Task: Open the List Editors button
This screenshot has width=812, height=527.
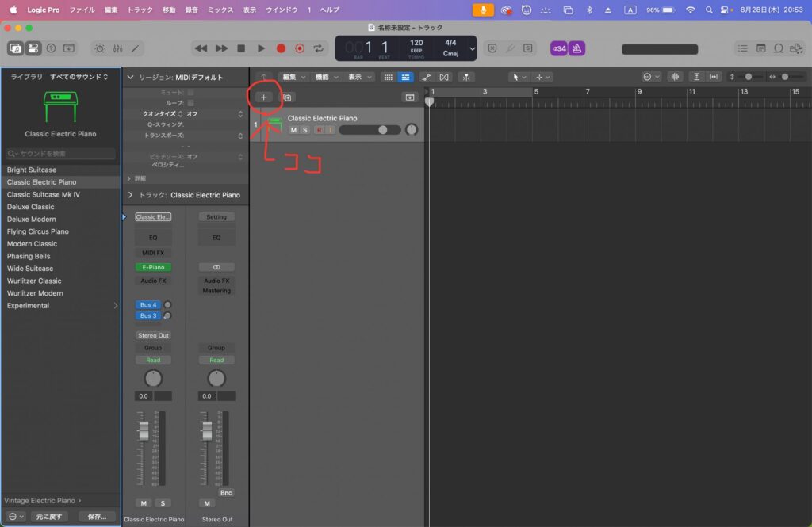Action: 742,48
